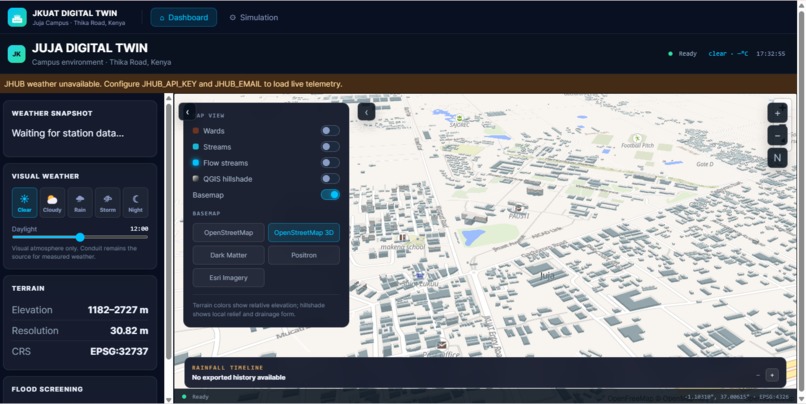Click the Elevation value 1182–2727 m

pos(118,310)
